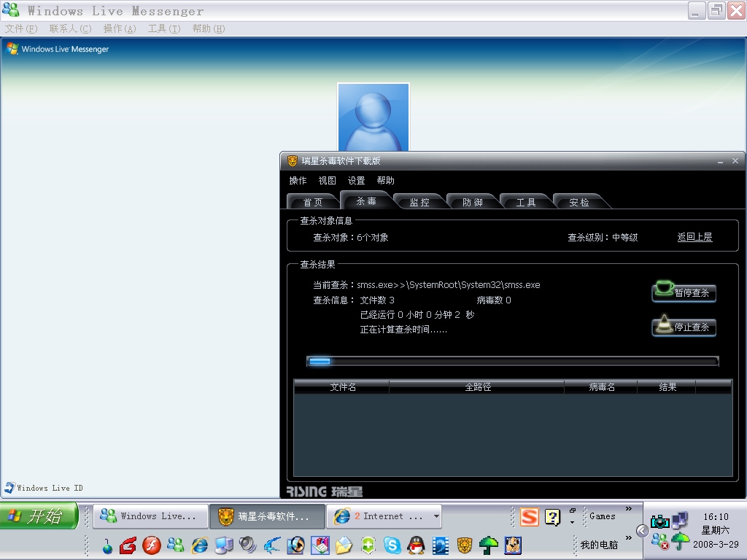
Task: Switch to the 安检 tab
Action: click(579, 202)
